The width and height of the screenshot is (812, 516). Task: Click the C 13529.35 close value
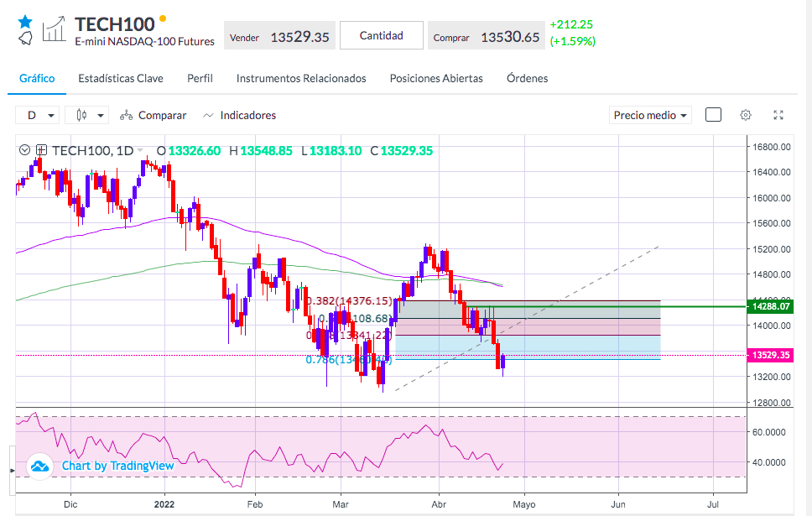(x=401, y=151)
